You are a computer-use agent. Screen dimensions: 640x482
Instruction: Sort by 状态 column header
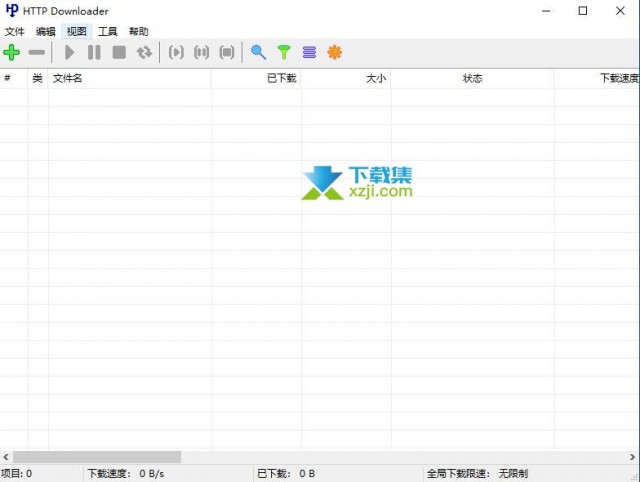pos(473,78)
